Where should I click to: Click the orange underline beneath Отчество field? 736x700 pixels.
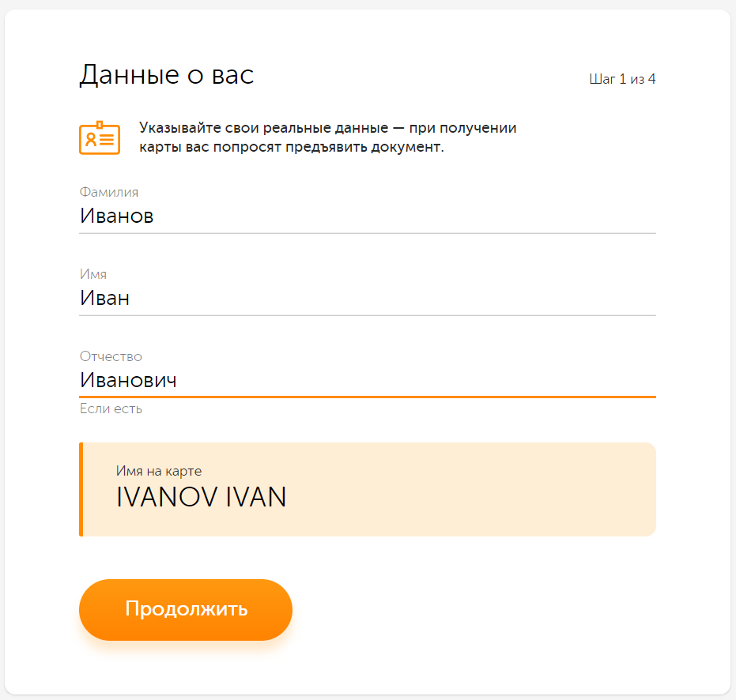367,396
